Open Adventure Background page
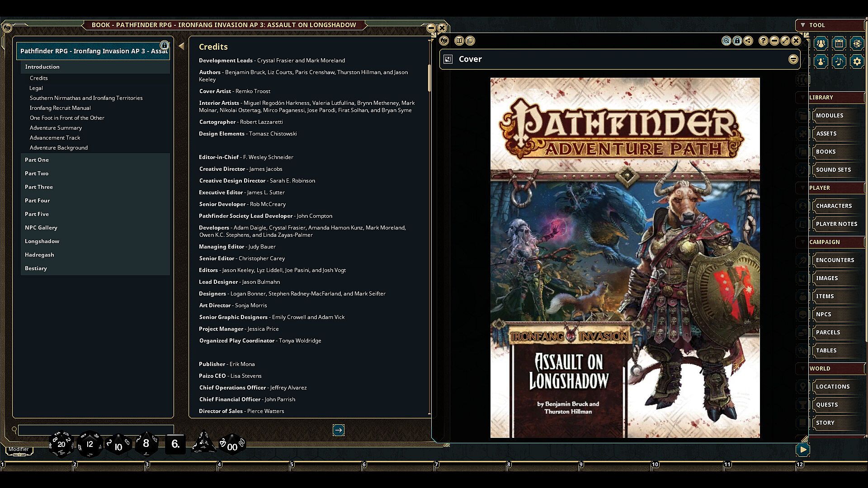Viewport: 868px width, 488px height. [x=59, y=148]
